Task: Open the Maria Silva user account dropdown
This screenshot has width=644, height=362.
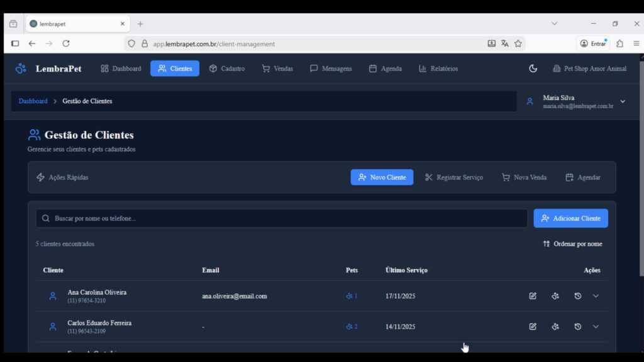Action: coord(623,101)
